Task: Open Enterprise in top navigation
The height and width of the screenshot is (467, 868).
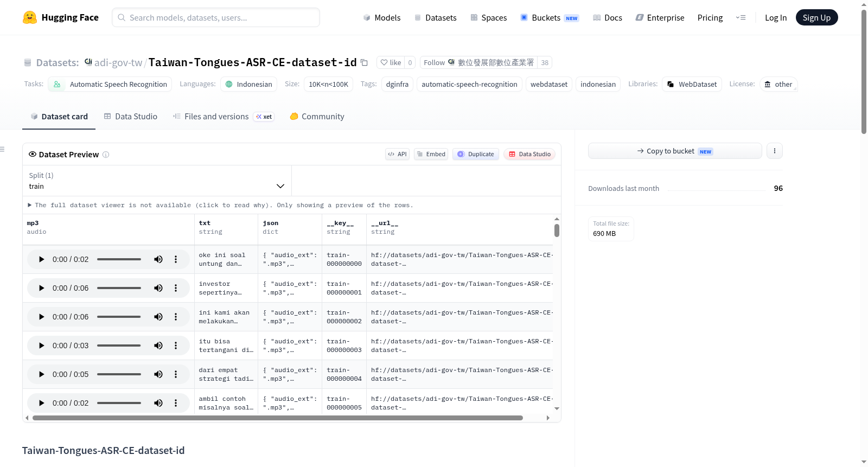Action: [660, 18]
